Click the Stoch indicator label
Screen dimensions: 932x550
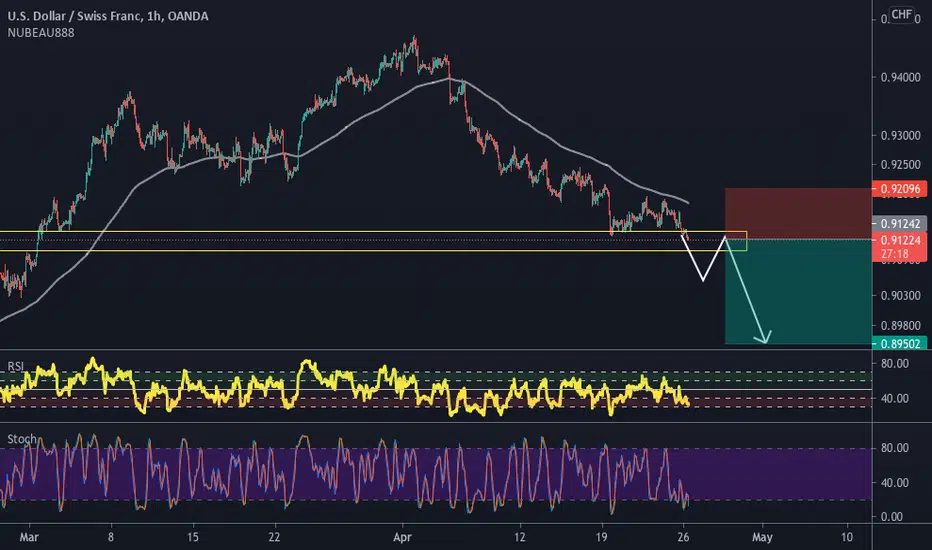(x=22, y=439)
